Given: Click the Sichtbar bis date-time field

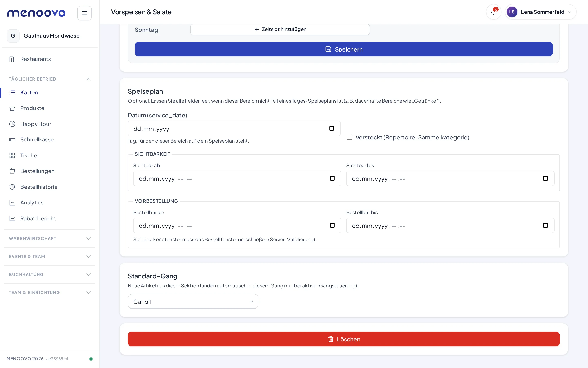Looking at the screenshot, I should [x=450, y=178].
